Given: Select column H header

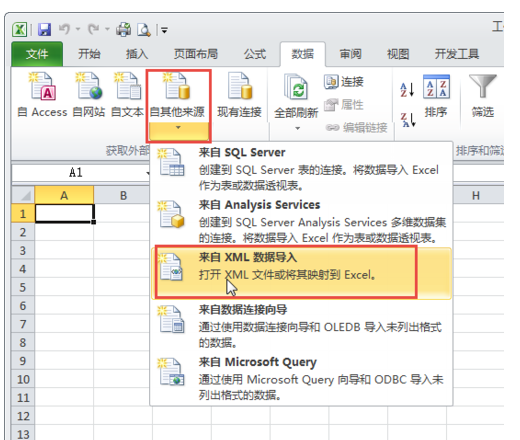Looking at the screenshot, I should pyautogui.click(x=476, y=195).
